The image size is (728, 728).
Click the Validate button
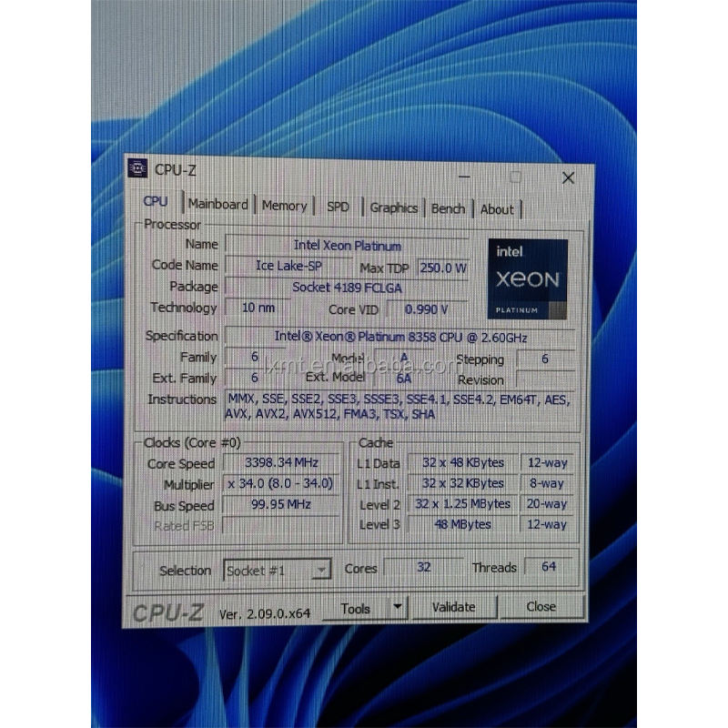(453, 607)
